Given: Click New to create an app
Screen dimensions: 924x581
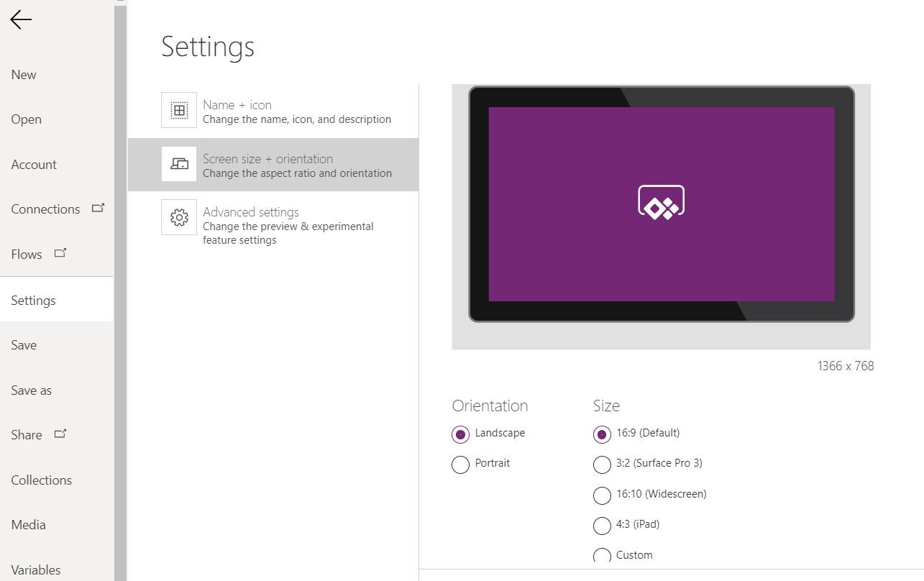Looking at the screenshot, I should [23, 74].
